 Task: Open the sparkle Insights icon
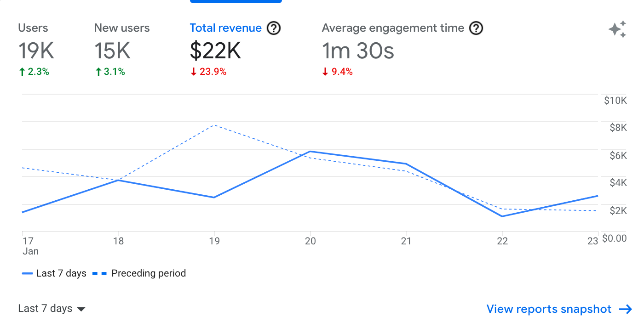(x=617, y=29)
